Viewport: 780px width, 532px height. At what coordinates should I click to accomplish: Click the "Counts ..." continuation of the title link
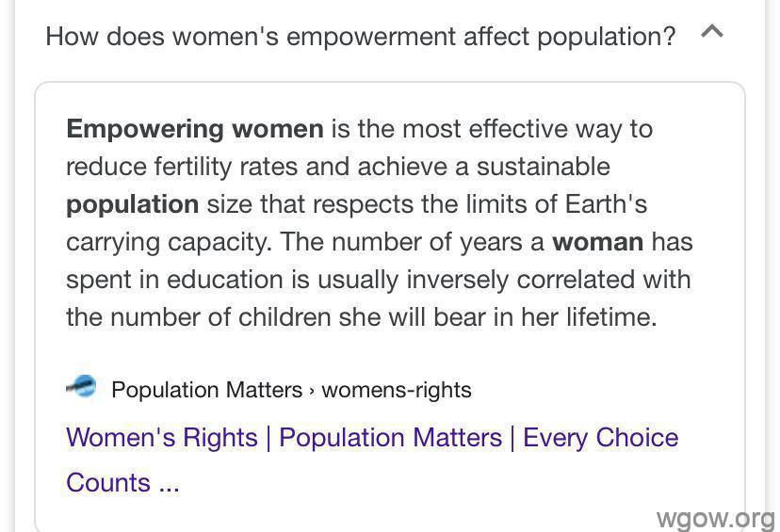[x=122, y=482]
